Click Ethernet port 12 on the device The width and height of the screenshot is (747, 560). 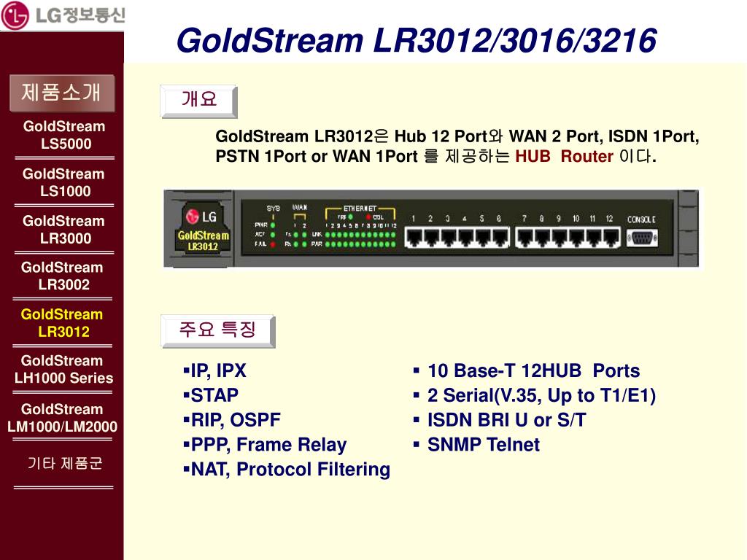[611, 237]
